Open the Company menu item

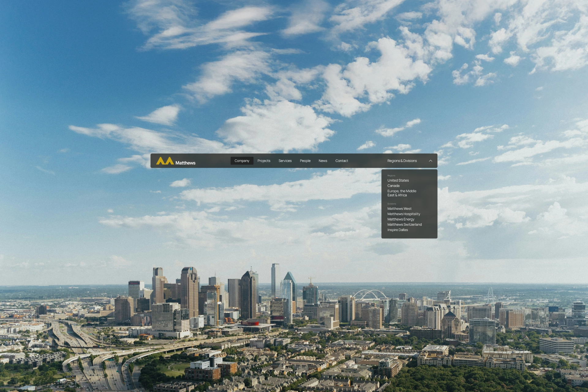click(x=242, y=161)
